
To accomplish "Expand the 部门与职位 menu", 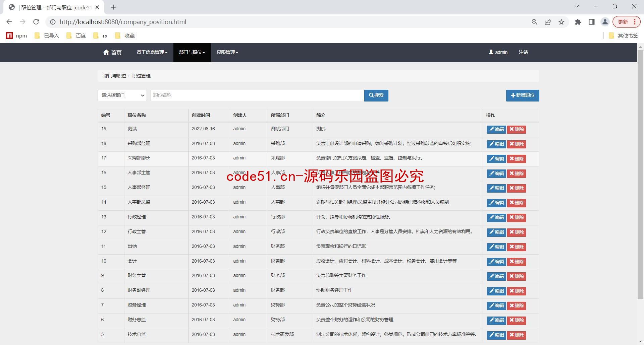I will point(192,52).
